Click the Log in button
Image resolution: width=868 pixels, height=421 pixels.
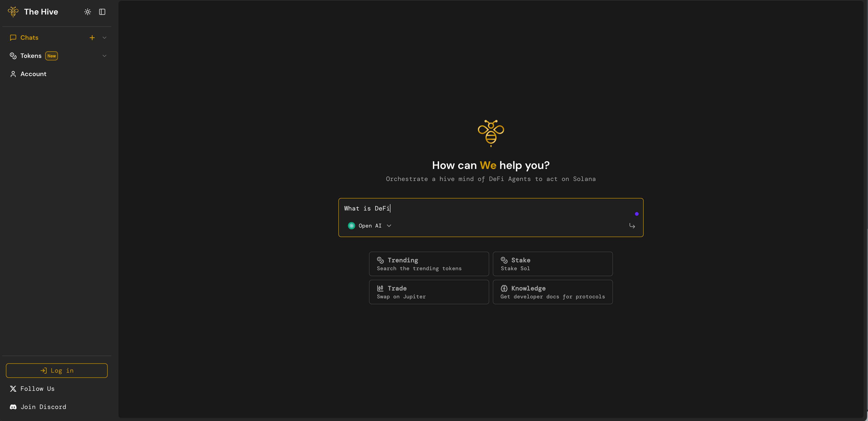(57, 371)
